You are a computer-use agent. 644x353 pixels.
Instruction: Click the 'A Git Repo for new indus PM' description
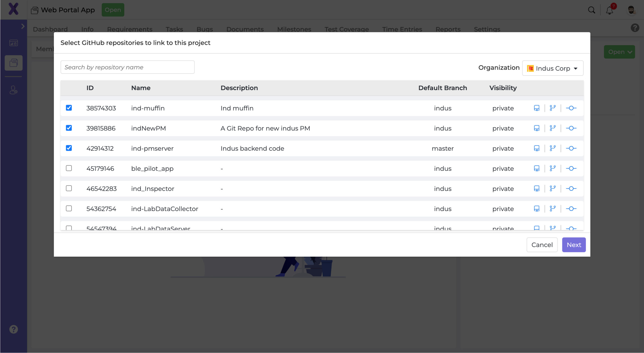coord(265,128)
